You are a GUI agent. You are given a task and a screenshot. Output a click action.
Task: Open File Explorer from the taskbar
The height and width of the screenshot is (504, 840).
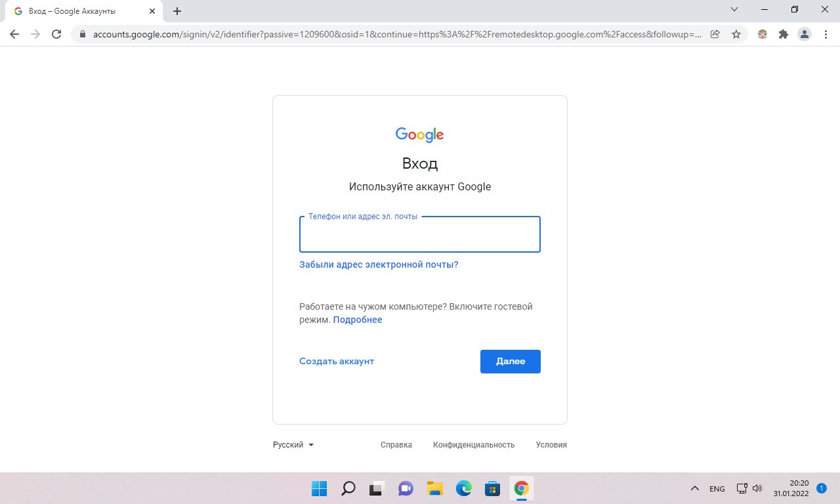pos(434,488)
